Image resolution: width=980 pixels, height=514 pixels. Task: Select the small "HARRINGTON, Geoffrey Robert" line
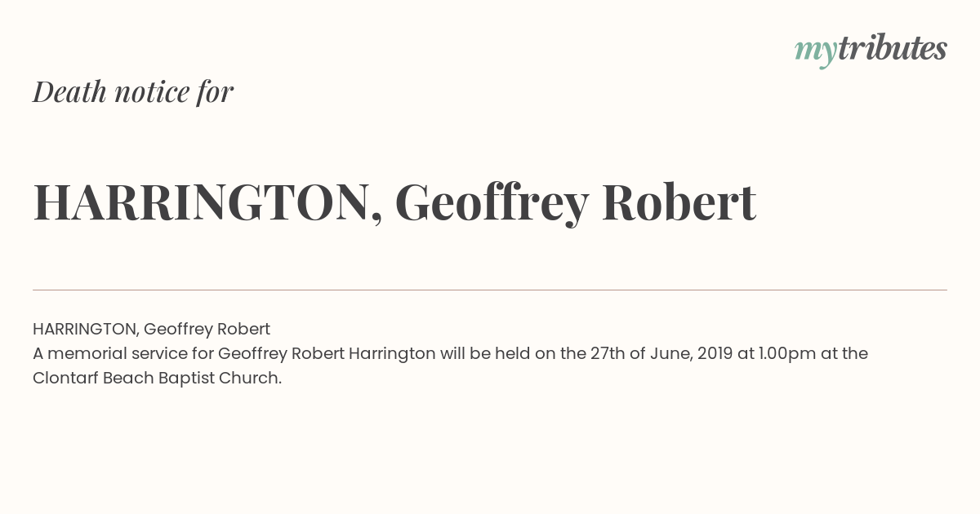(151, 330)
